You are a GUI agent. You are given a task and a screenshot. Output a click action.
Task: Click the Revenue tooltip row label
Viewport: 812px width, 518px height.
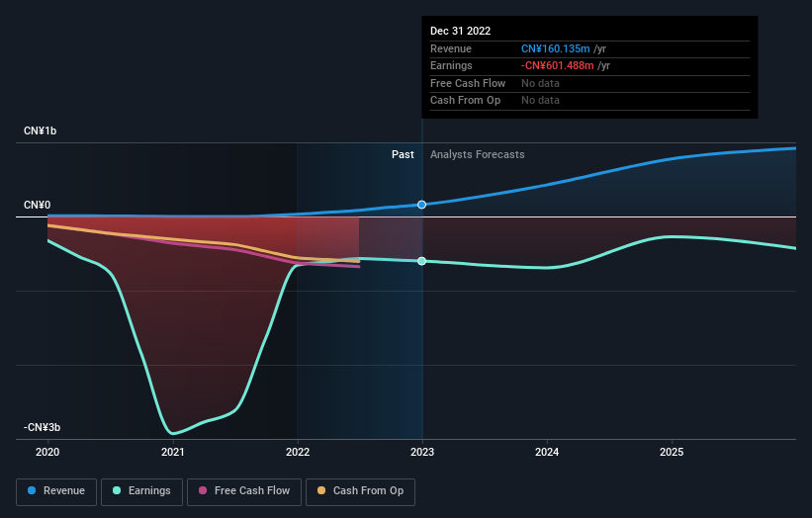click(451, 48)
